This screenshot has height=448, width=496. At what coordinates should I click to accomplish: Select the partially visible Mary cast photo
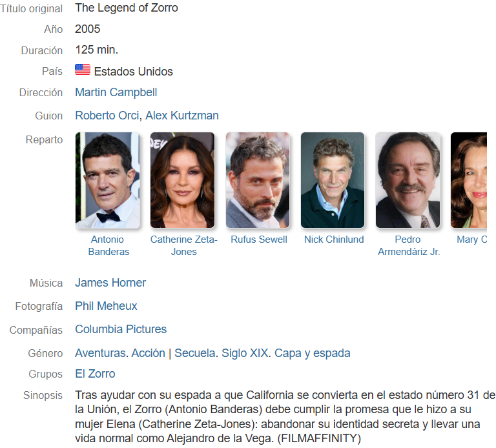click(469, 180)
